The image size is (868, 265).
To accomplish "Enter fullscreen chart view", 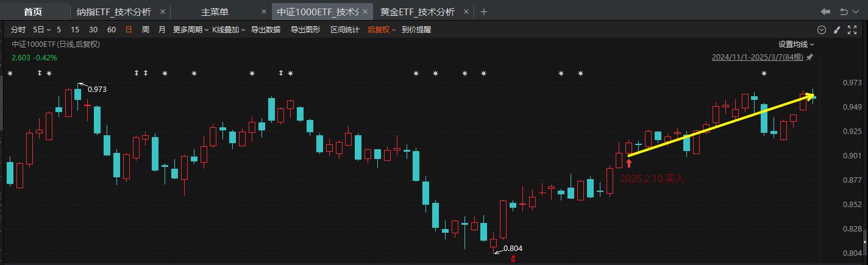I will [852, 30].
